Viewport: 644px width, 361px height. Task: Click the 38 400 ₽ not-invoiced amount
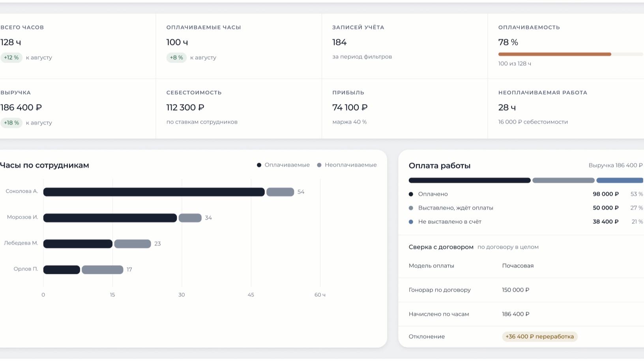(606, 222)
